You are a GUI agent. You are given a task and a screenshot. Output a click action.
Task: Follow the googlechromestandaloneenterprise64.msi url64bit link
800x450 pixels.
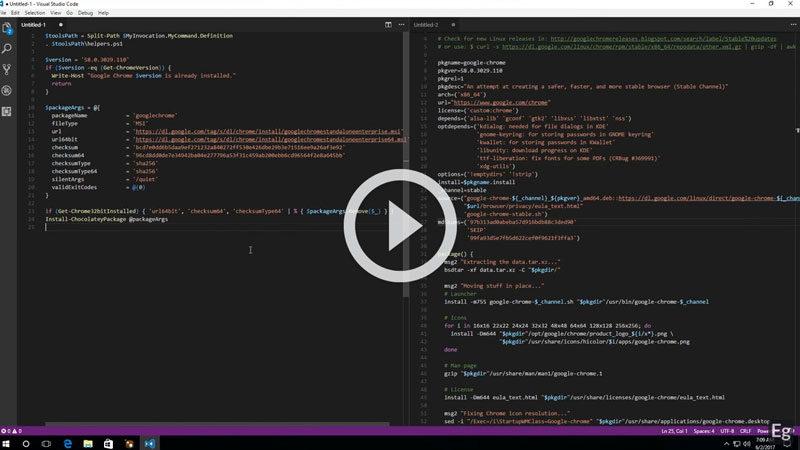pyautogui.click(x=271, y=139)
